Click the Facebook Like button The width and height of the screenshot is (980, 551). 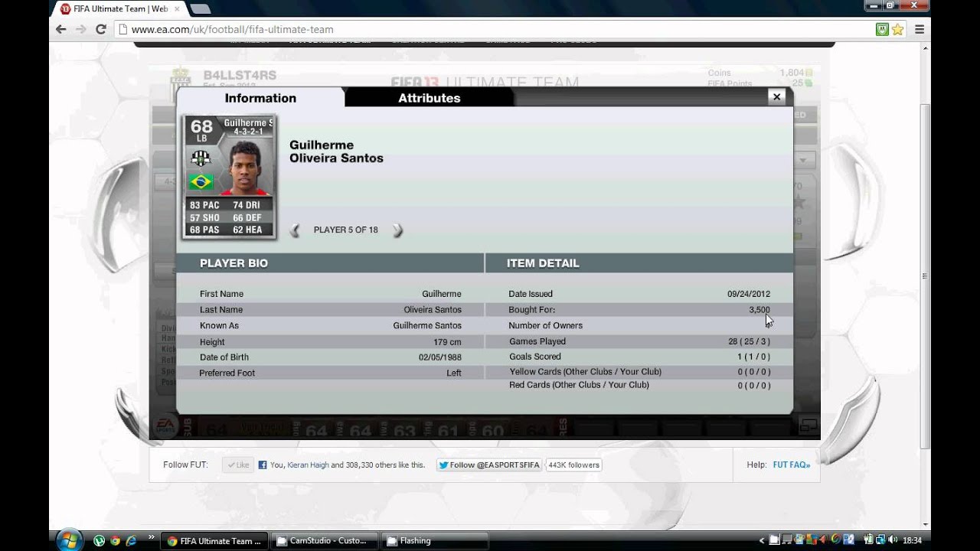tap(238, 465)
